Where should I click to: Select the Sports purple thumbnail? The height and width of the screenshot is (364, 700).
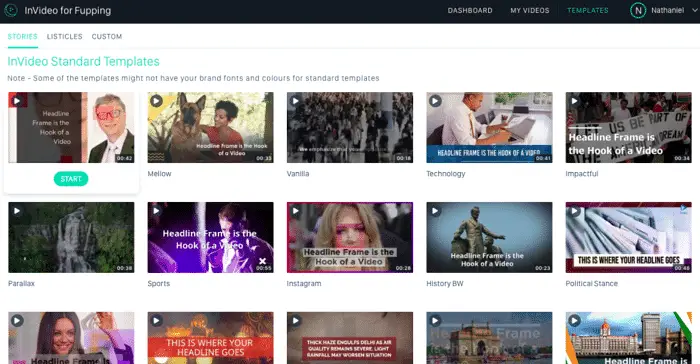(211, 238)
